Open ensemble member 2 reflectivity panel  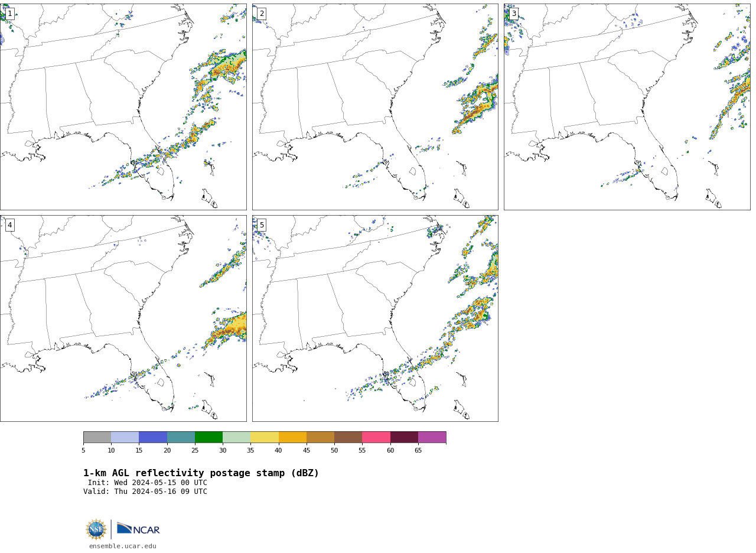tap(375, 107)
